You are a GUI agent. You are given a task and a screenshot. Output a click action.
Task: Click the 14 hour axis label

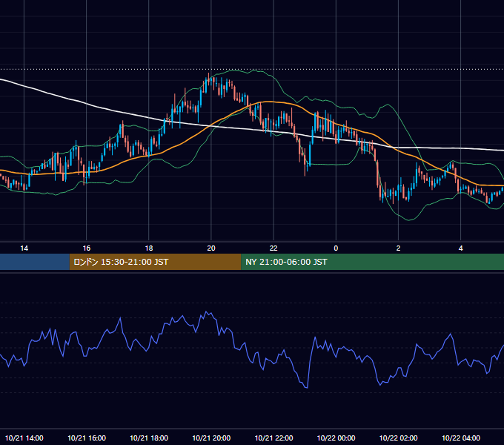24,248
